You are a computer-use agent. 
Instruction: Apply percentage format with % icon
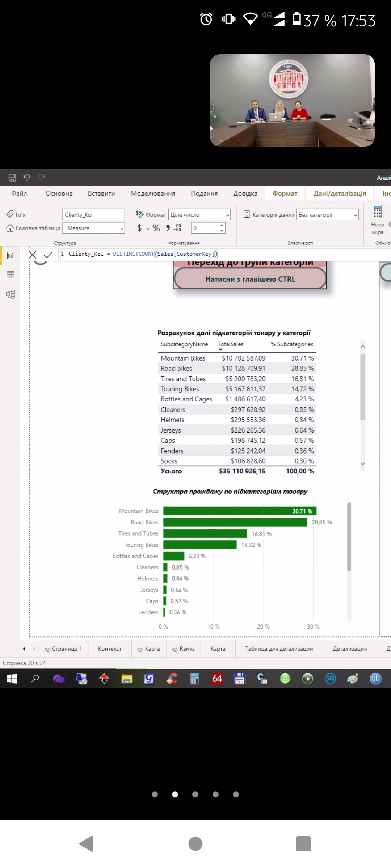click(x=156, y=228)
